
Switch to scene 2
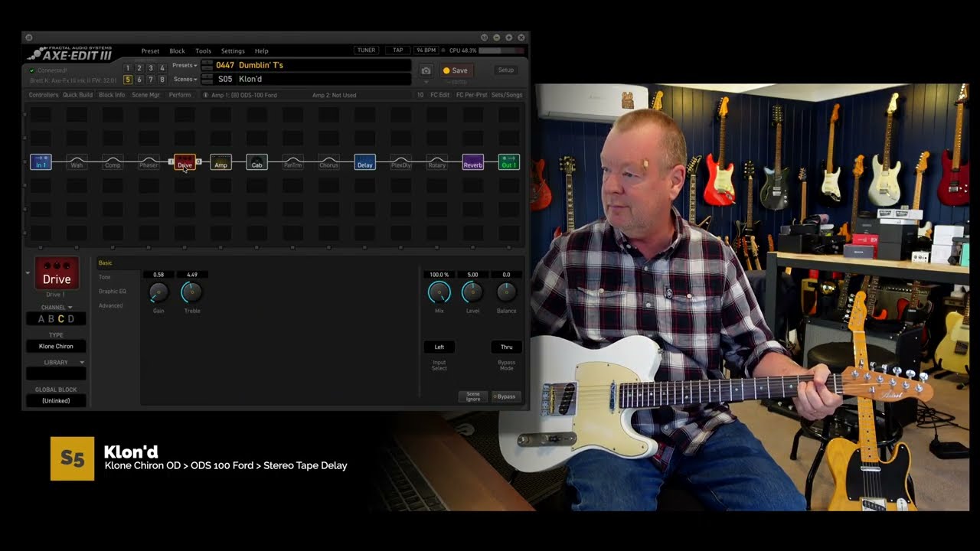(x=139, y=68)
